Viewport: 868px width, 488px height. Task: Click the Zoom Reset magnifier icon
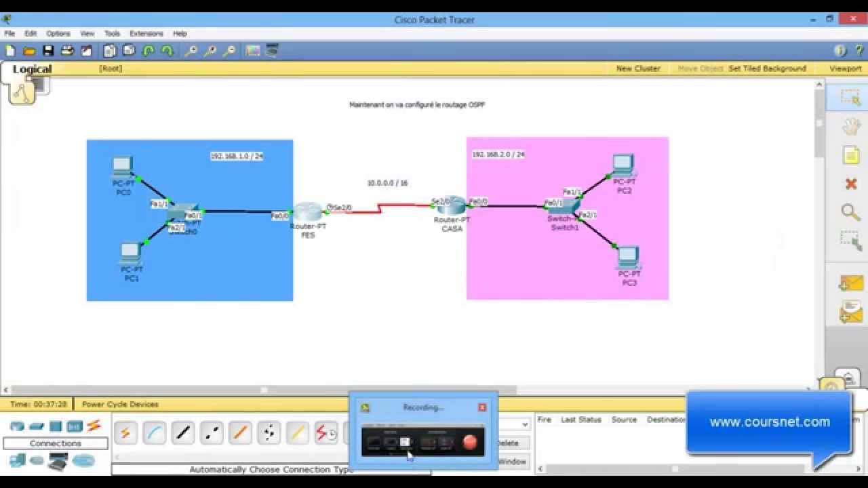pyautogui.click(x=210, y=50)
